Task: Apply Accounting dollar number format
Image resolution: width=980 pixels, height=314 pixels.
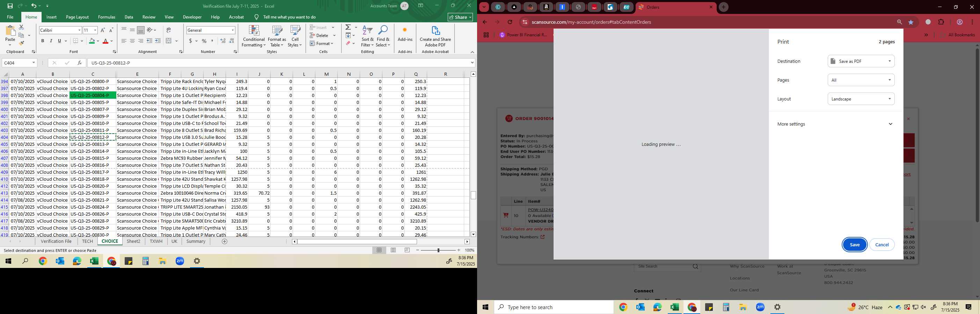Action: click(190, 41)
